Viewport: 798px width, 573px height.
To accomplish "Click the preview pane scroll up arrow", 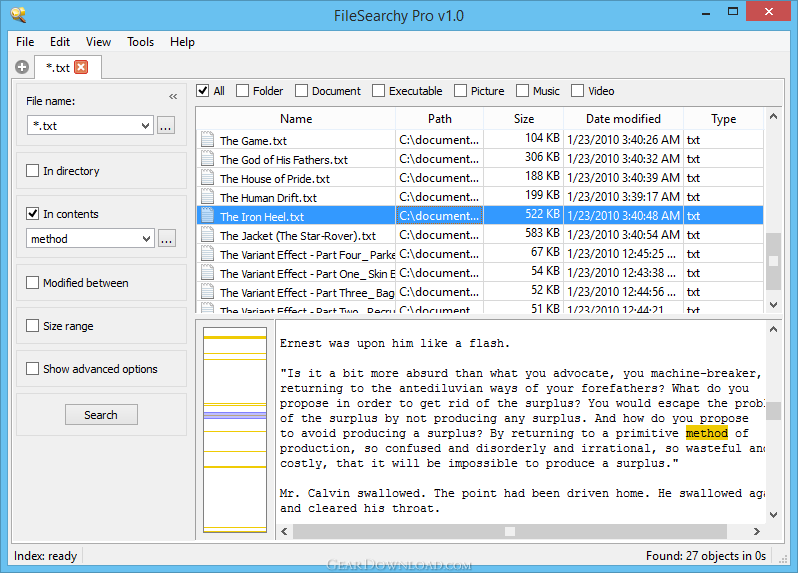I will pyautogui.click(x=774, y=329).
